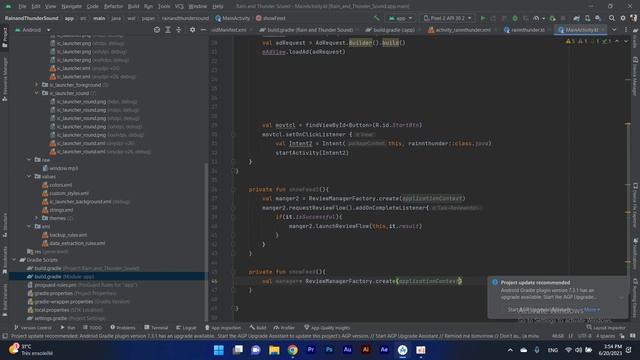The image size is (640, 360).
Task: Open the App Inspection tool window
Action: tap(223, 328)
